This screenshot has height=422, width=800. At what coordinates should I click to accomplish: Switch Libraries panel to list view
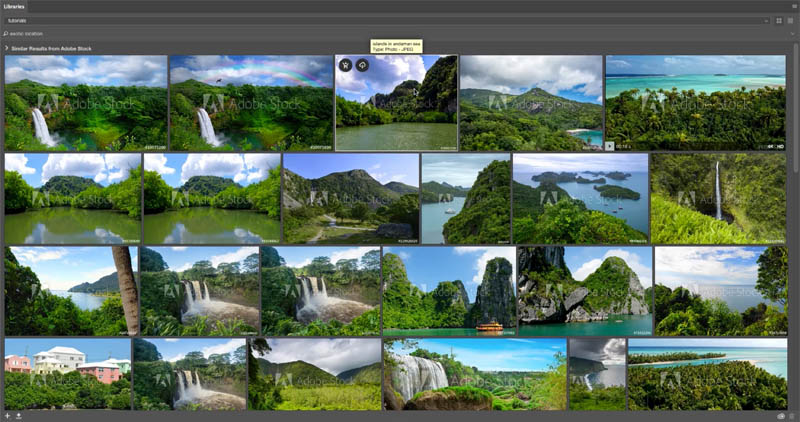click(x=790, y=21)
